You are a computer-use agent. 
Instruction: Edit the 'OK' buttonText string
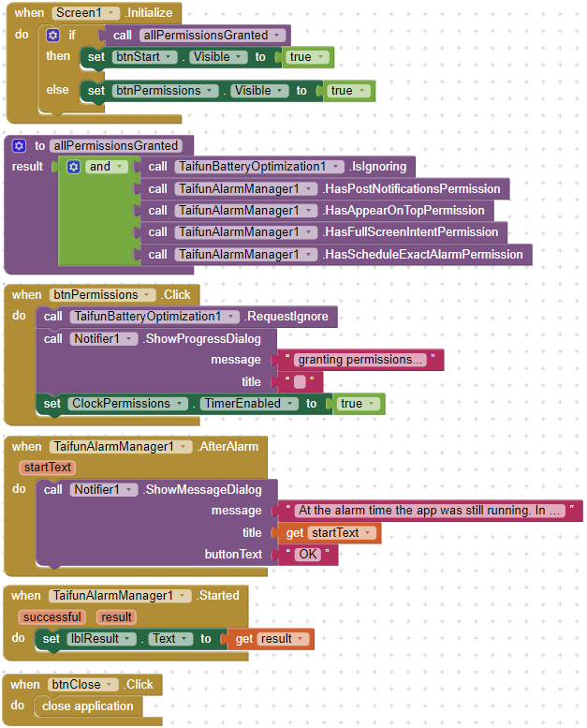coord(308,555)
